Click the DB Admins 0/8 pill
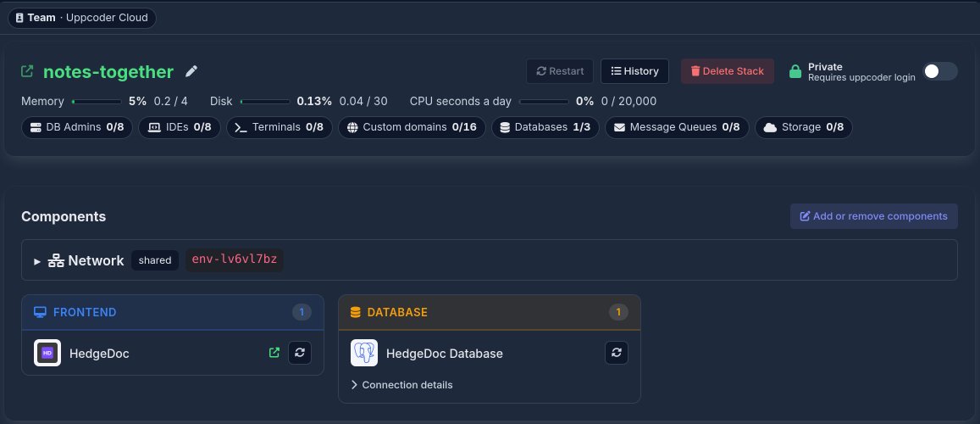The height and width of the screenshot is (424, 980). click(77, 127)
